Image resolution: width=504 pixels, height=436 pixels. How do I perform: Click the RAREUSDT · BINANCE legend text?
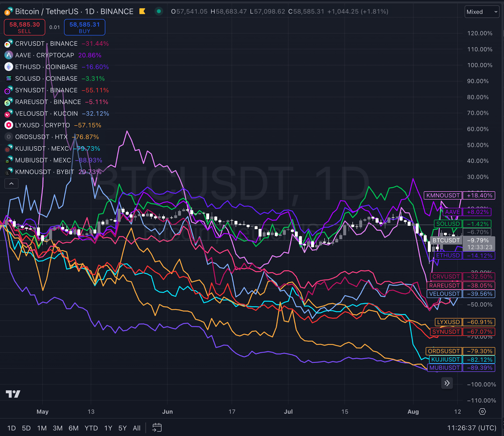(x=48, y=102)
